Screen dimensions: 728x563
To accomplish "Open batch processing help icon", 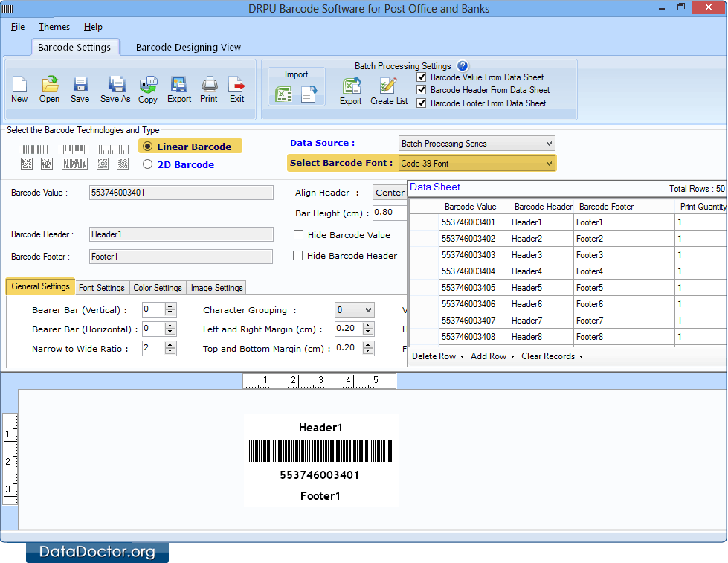I will (463, 66).
